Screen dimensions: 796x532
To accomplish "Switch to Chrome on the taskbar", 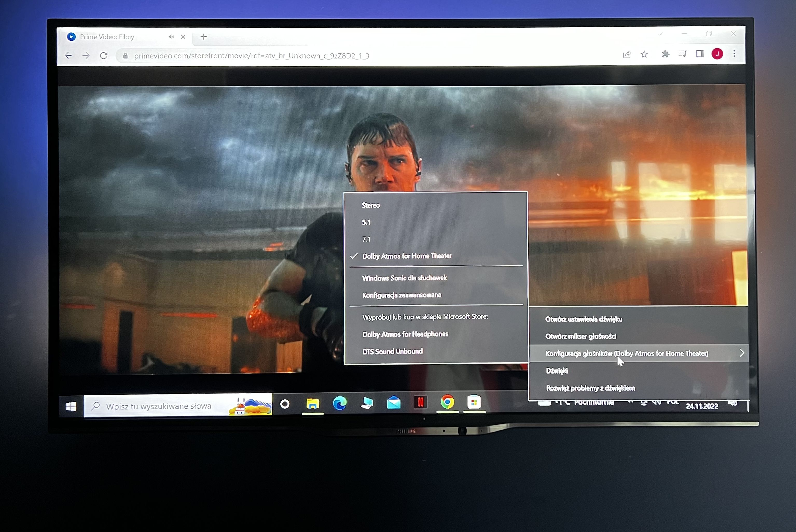I will pyautogui.click(x=447, y=402).
